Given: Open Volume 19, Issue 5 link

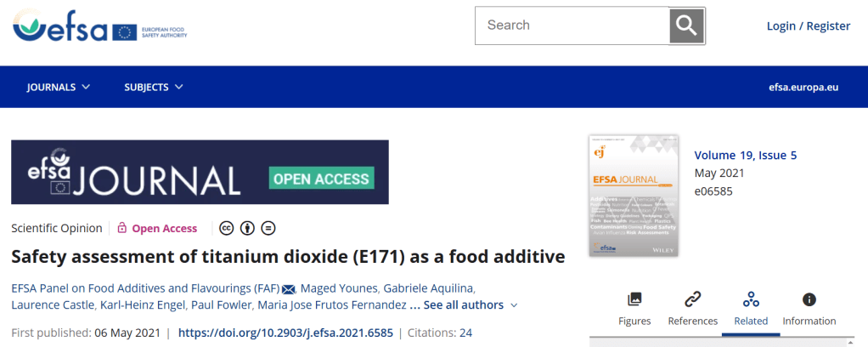Looking at the screenshot, I should coord(745,155).
